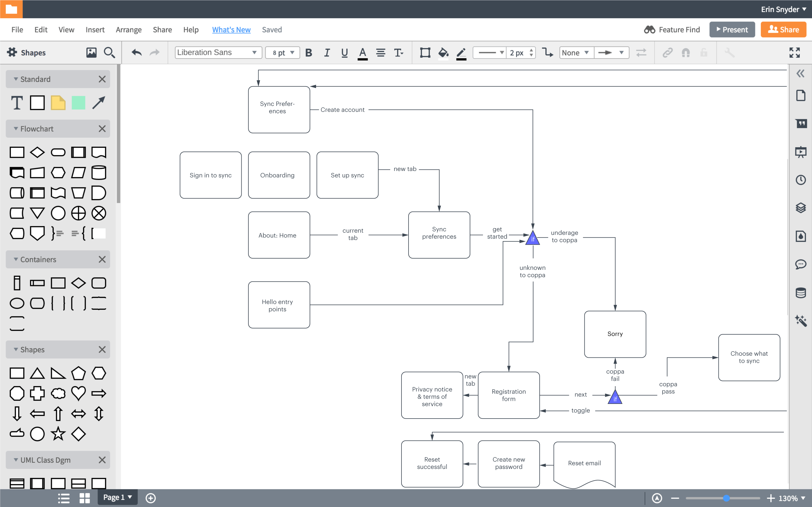Toggle underline text formatting
Screen dimensions: 812x507
click(344, 53)
